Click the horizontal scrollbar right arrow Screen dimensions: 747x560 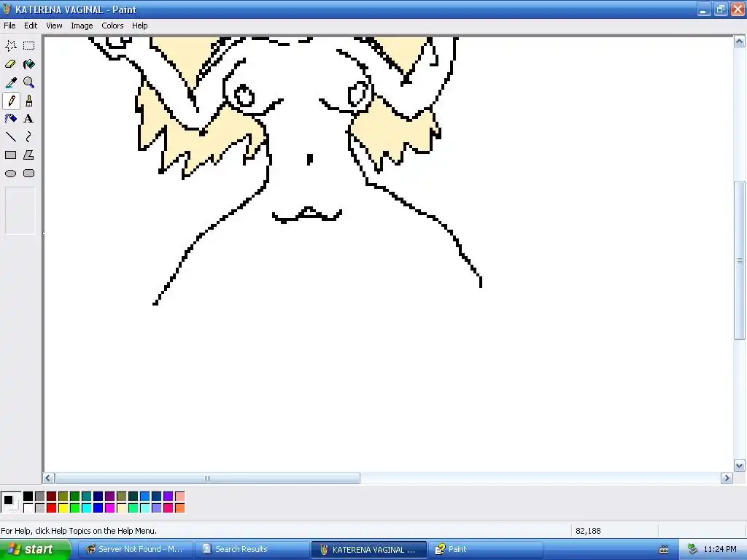(x=727, y=478)
